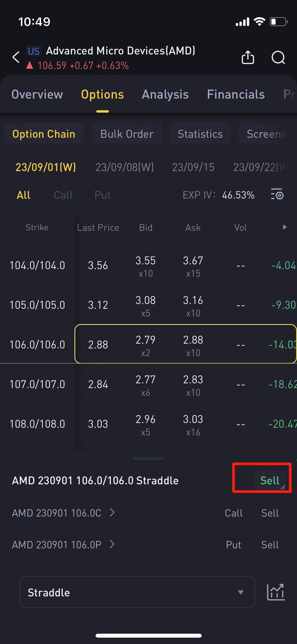The width and height of the screenshot is (297, 644).
Task: Open the search magnifier icon
Action: (278, 57)
